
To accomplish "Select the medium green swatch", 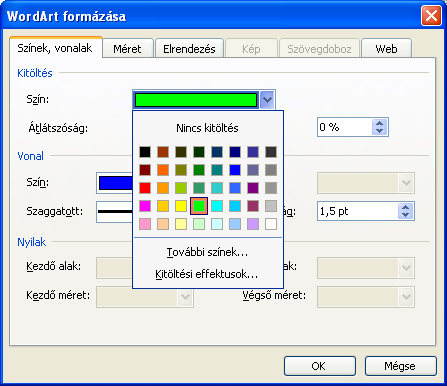I will point(199,170).
